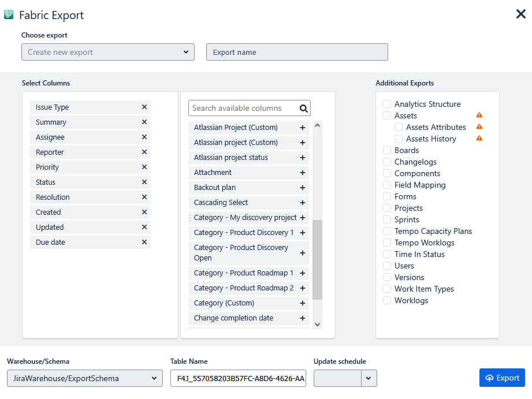Open the Create new export dropdown
Viewport: 532px width, 399px height.
[108, 52]
